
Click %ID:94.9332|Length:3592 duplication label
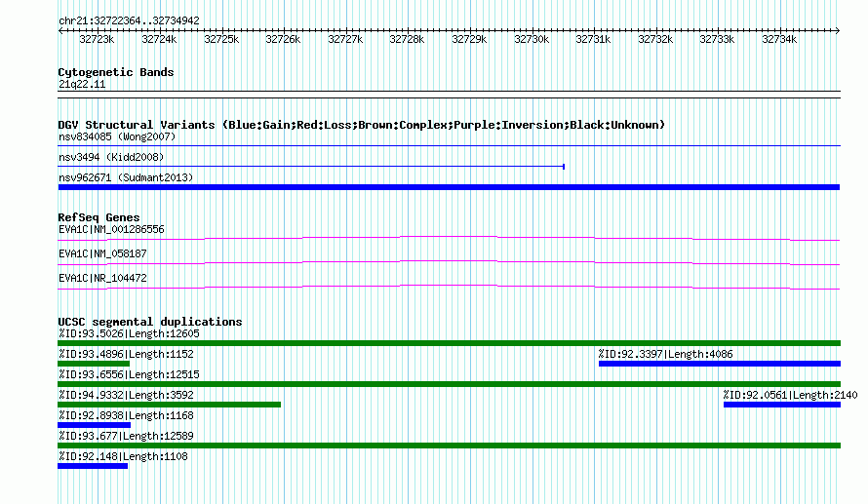coord(126,395)
